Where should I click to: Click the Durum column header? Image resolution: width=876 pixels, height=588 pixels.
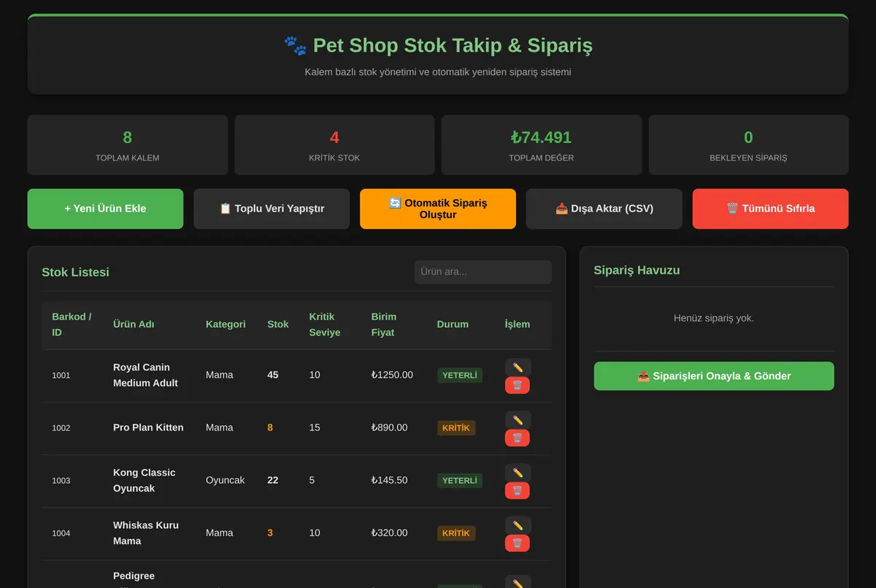coord(453,325)
